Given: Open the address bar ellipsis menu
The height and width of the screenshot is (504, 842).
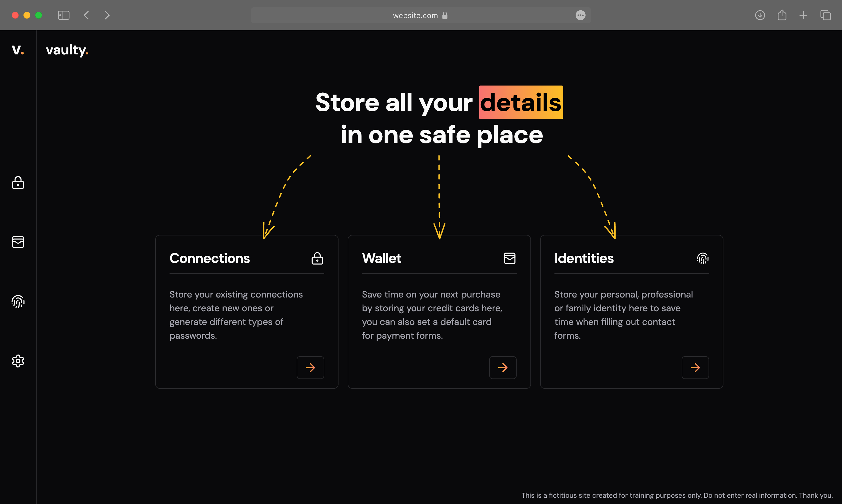Looking at the screenshot, I should (580, 15).
